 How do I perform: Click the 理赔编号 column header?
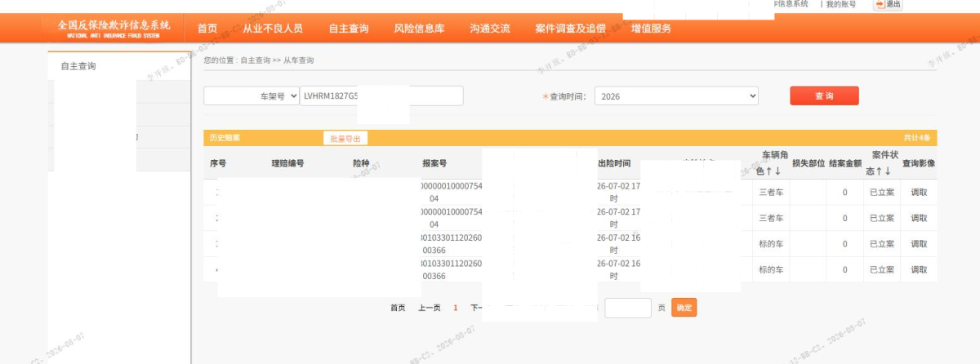(287, 163)
